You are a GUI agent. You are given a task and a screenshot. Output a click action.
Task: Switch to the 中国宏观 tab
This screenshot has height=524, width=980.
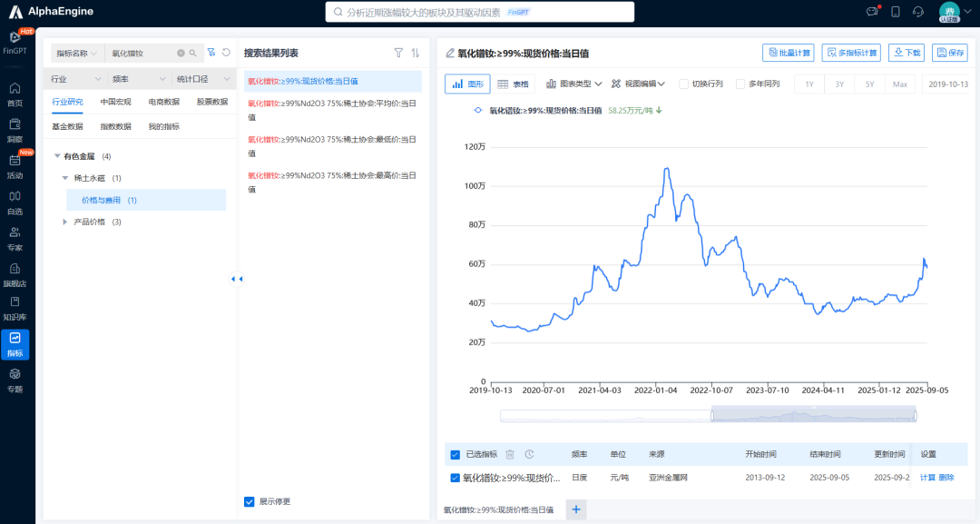[115, 102]
